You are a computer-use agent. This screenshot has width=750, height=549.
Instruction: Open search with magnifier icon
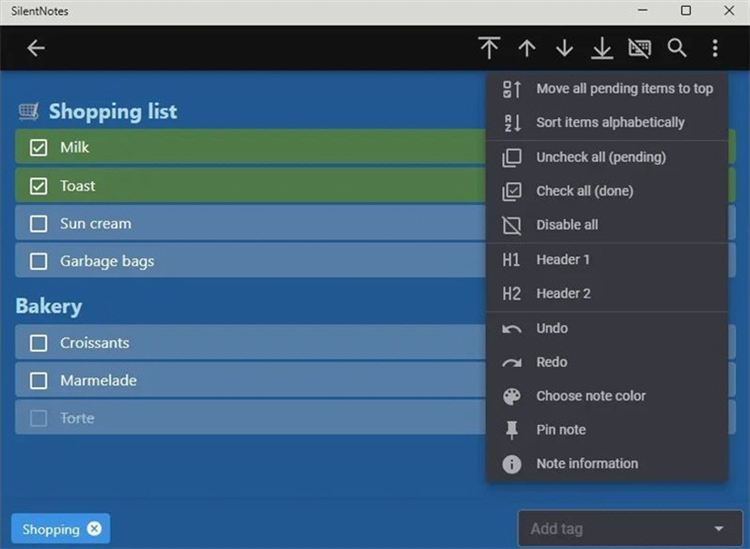677,48
